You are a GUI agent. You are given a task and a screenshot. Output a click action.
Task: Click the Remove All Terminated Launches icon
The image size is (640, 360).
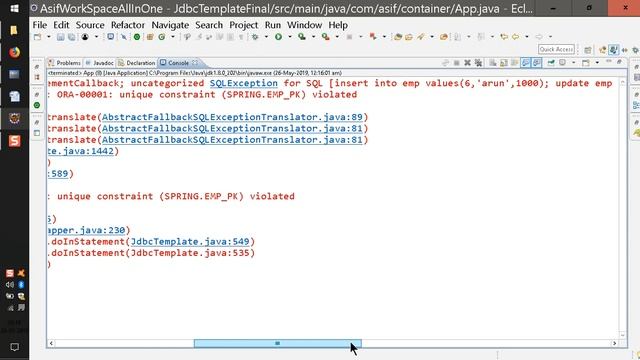tap(478, 62)
